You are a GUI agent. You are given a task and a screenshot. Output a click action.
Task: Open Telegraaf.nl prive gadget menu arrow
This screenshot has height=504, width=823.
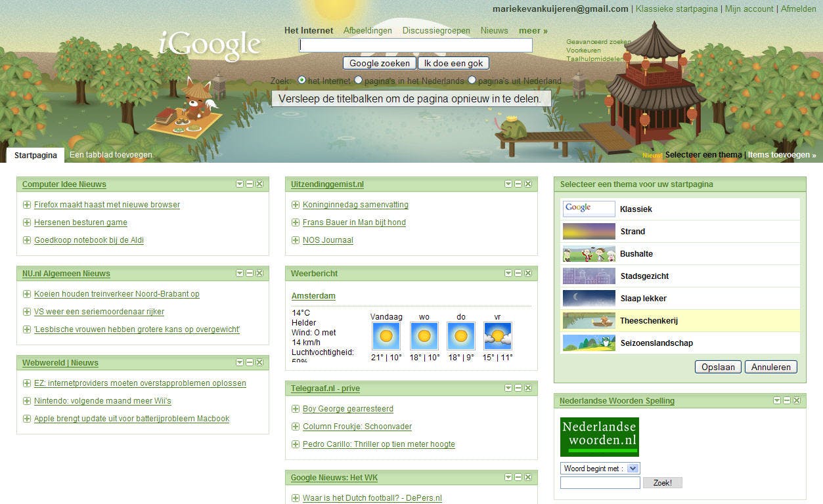pos(508,388)
